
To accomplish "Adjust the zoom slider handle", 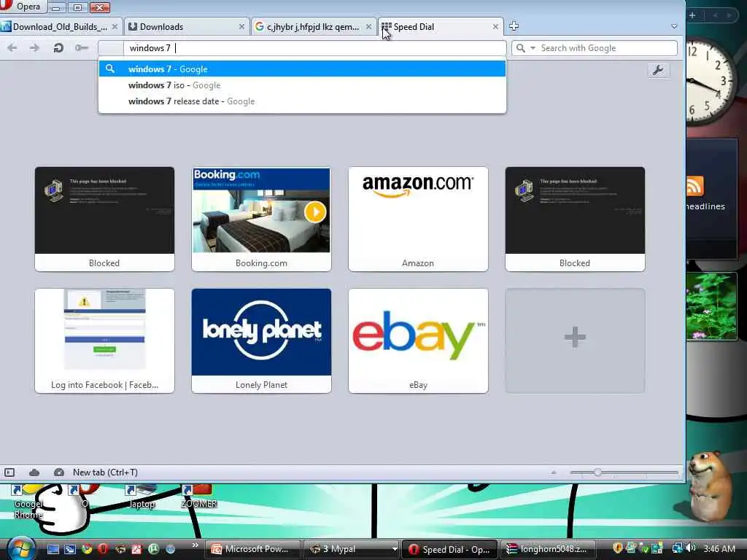I will 597,472.
